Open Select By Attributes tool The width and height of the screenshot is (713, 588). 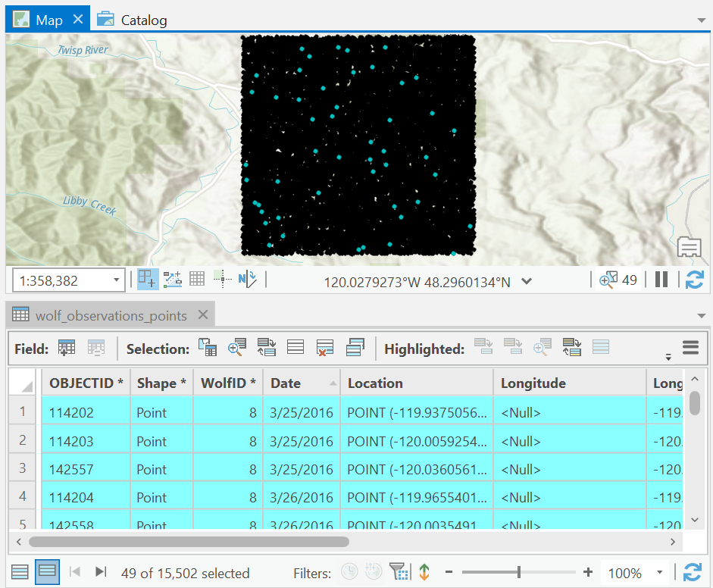207,348
